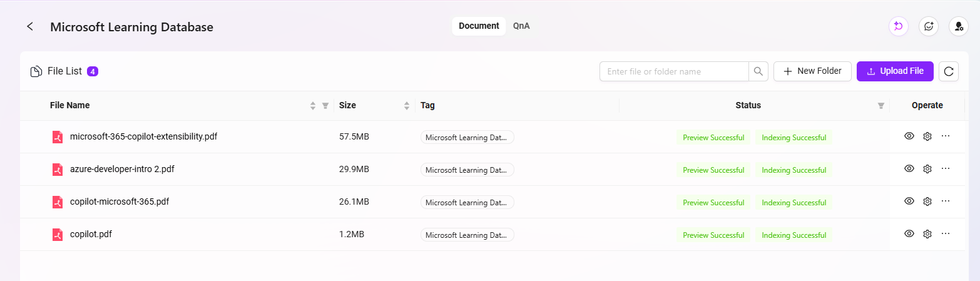The width and height of the screenshot is (980, 281).
Task: Click tag chip in copilot-microsoft-365.pdf row
Action: click(x=467, y=202)
